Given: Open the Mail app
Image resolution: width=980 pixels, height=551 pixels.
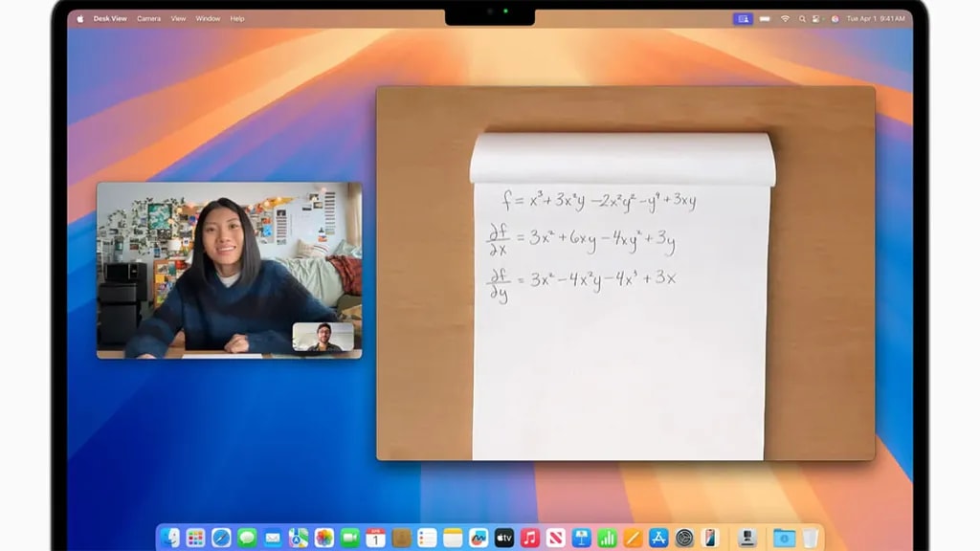Looking at the screenshot, I should [x=271, y=540].
